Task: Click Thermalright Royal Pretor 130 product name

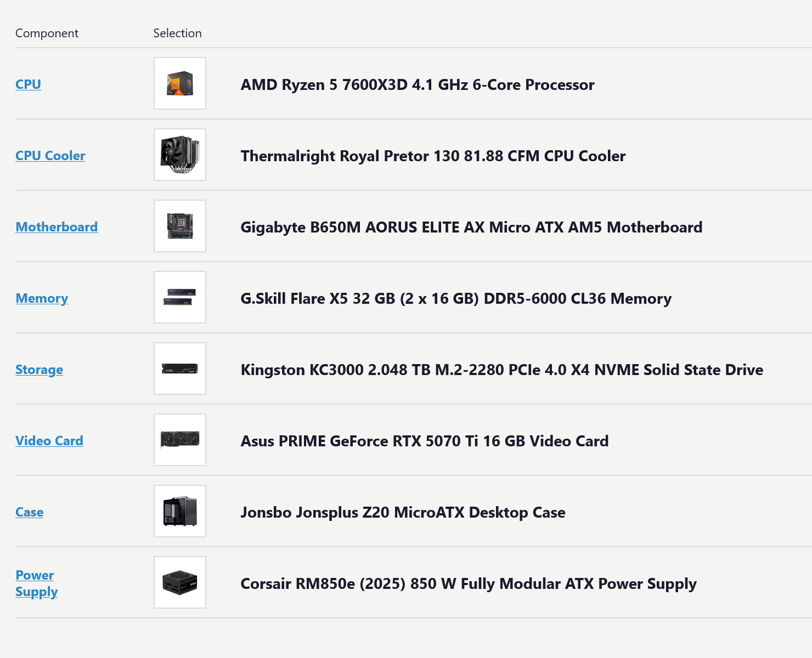Action: 433,156
